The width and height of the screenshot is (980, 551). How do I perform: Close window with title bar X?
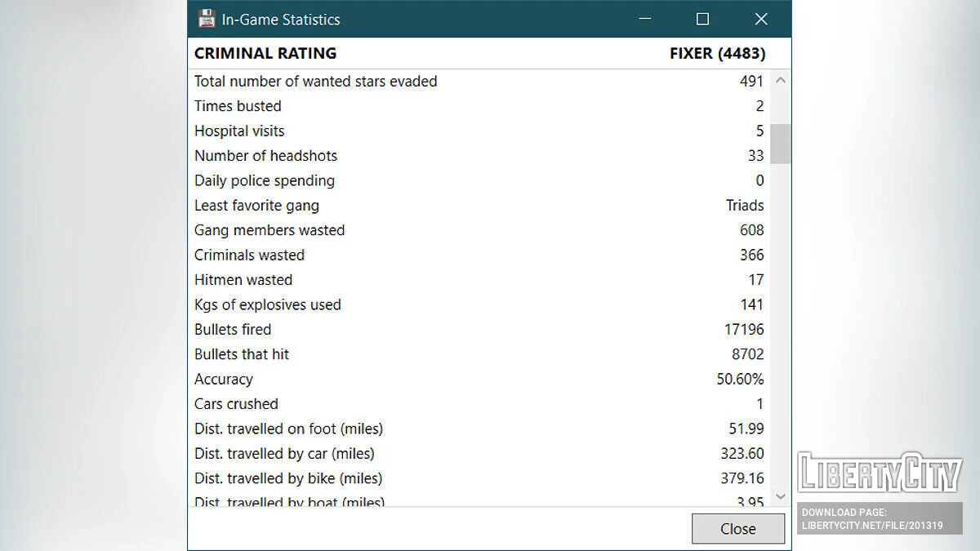click(761, 19)
